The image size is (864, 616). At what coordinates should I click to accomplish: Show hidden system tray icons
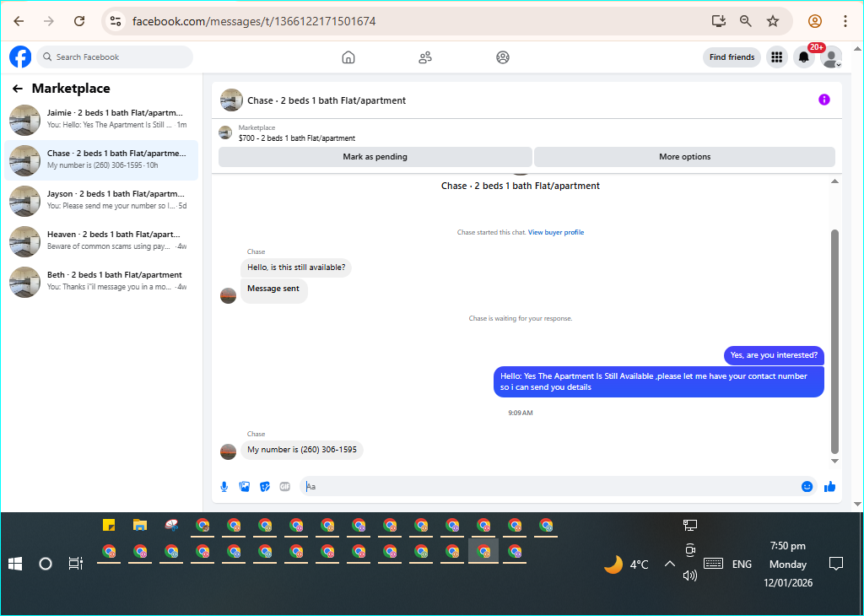(x=669, y=564)
